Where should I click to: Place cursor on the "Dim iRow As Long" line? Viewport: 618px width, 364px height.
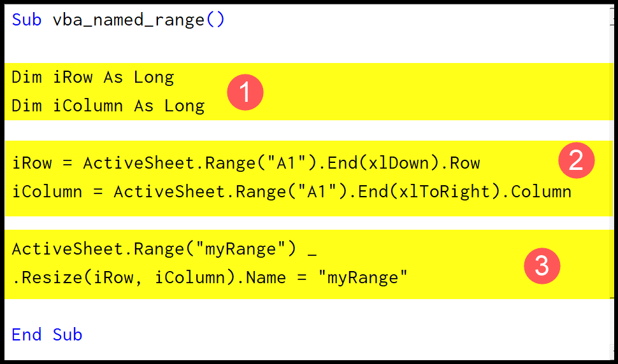pyautogui.click(x=92, y=78)
